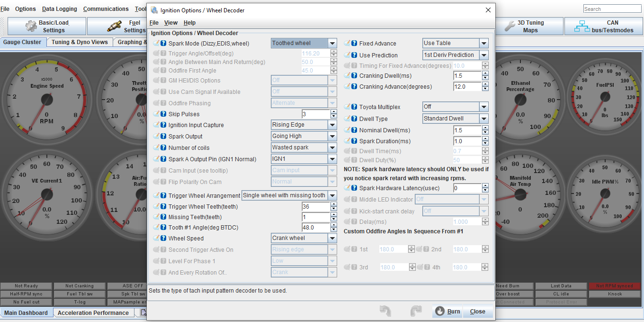Open help for Trigger Wheel Arrangement

click(163, 196)
